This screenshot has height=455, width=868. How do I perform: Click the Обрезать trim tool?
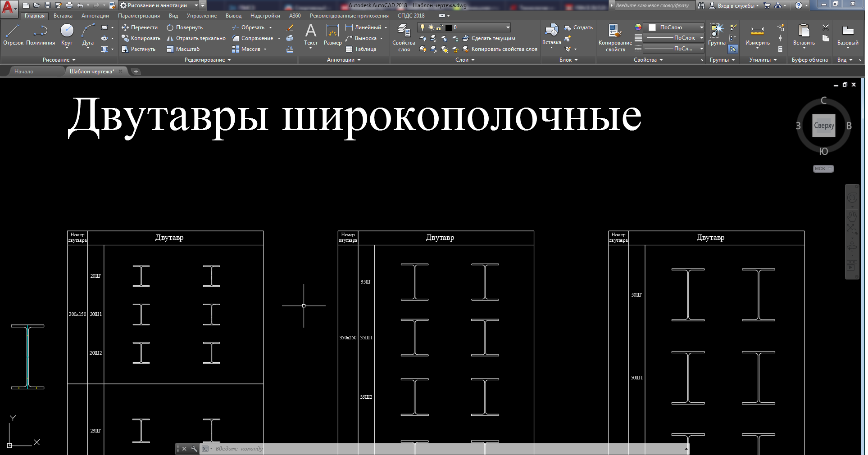[x=248, y=27]
